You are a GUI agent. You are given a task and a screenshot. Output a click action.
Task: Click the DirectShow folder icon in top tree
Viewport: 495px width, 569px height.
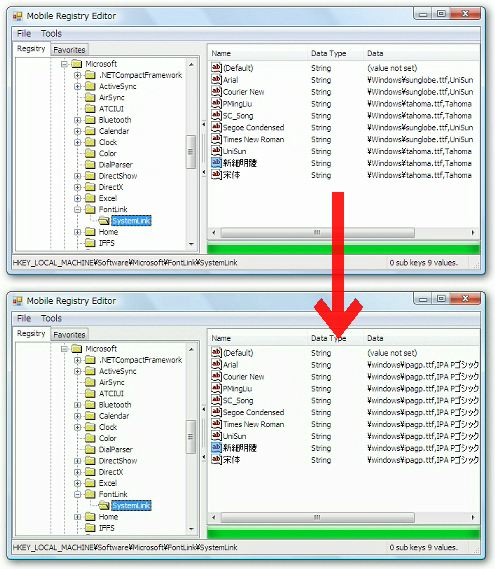pyautogui.click(x=90, y=176)
